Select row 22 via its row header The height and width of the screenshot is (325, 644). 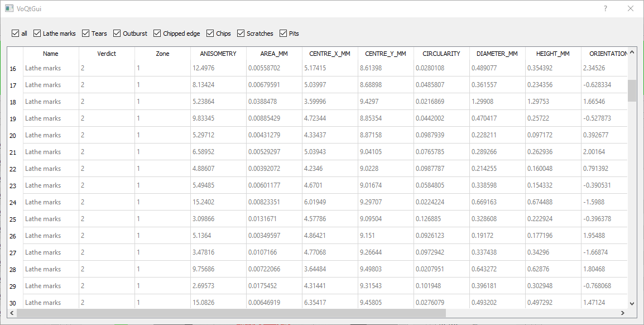pyautogui.click(x=13, y=169)
